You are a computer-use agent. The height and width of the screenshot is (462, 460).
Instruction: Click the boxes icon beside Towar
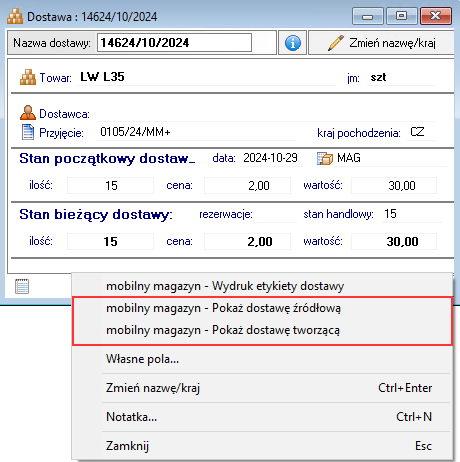(x=28, y=77)
